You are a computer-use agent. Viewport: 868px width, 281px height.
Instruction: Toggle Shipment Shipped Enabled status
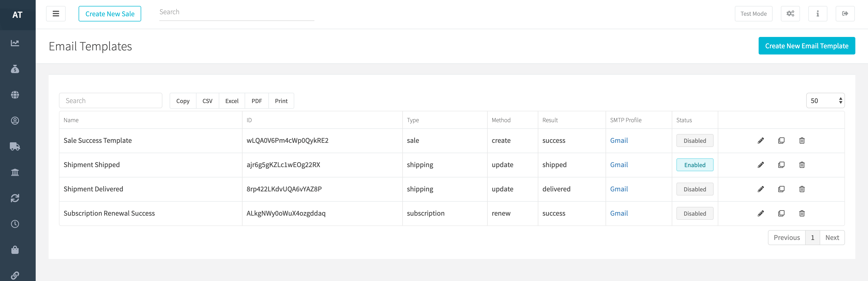[695, 165]
